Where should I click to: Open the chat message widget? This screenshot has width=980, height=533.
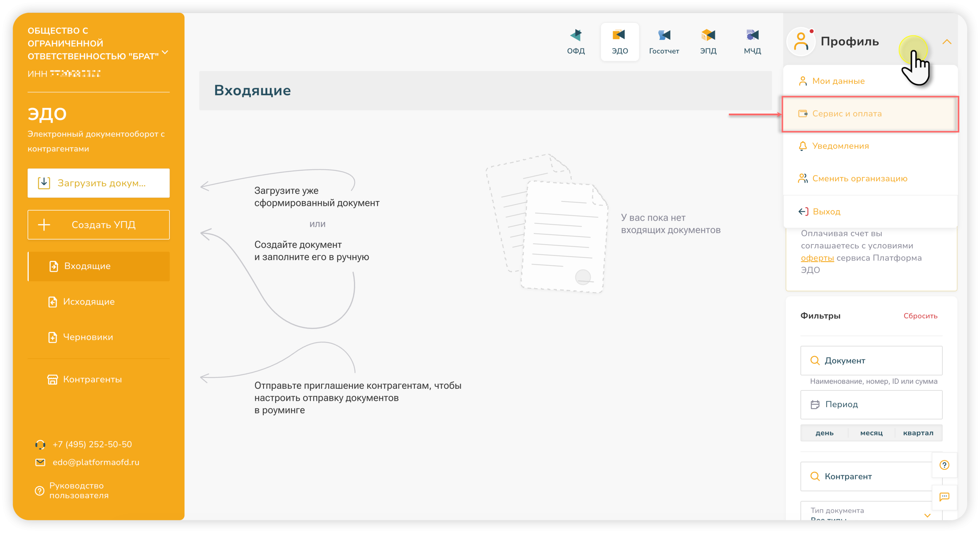pyautogui.click(x=944, y=497)
